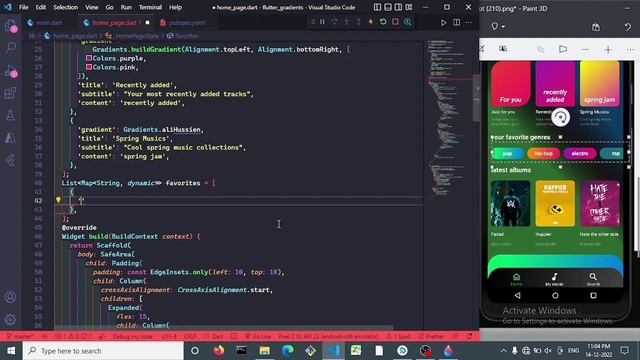This screenshot has height=360, width=640.
Task: Click UTF-8 encoding in status bar
Action: [x=169, y=336]
